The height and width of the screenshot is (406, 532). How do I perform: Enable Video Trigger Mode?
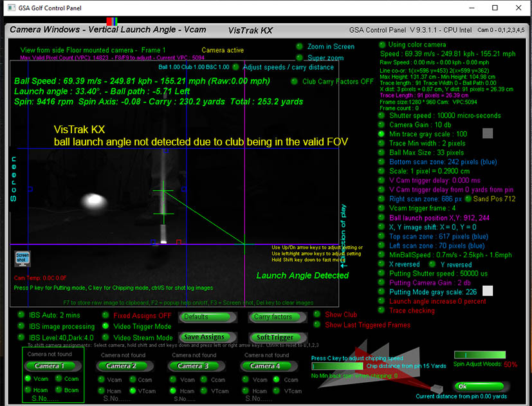[105, 326]
